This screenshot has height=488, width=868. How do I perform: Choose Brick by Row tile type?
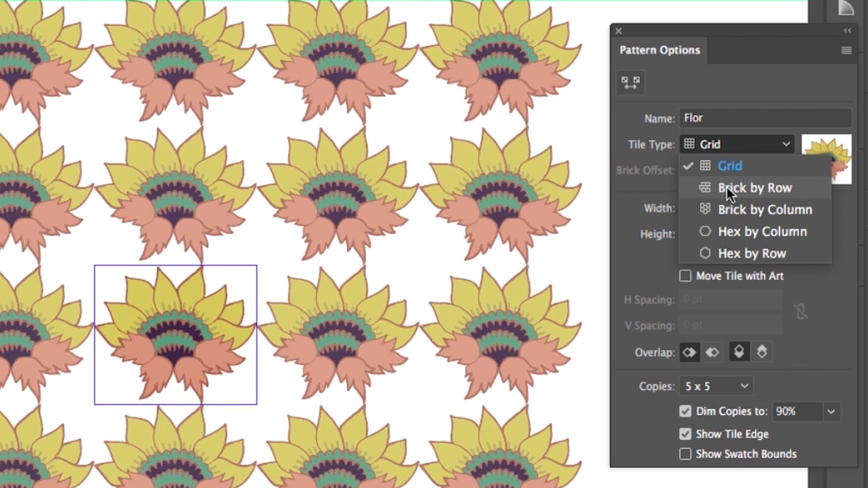point(755,188)
